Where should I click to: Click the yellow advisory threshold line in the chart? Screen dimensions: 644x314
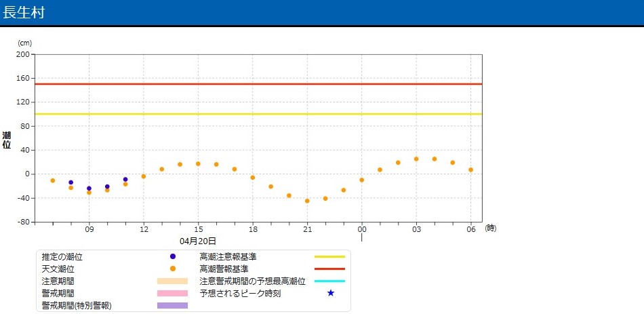pos(258,114)
